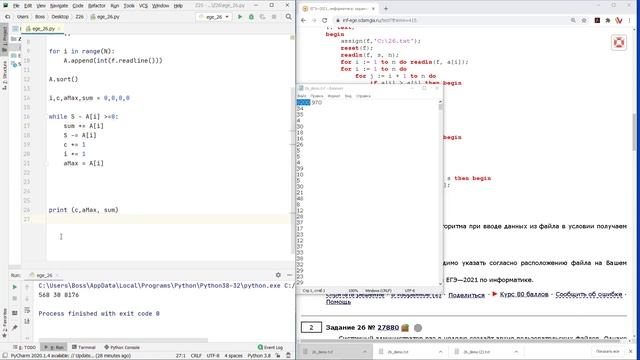Change indent setting 4 spaces
Screen dimensions: 640x360
click(233, 356)
